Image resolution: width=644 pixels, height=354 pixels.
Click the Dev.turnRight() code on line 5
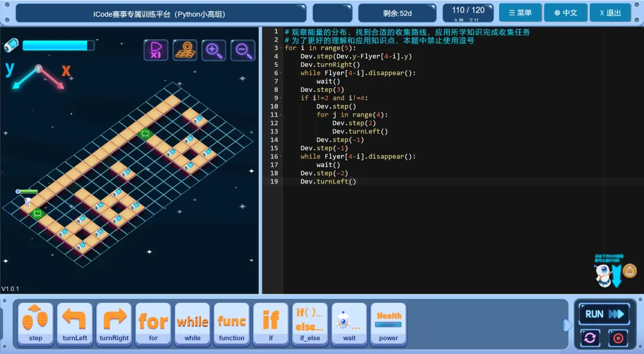330,64
